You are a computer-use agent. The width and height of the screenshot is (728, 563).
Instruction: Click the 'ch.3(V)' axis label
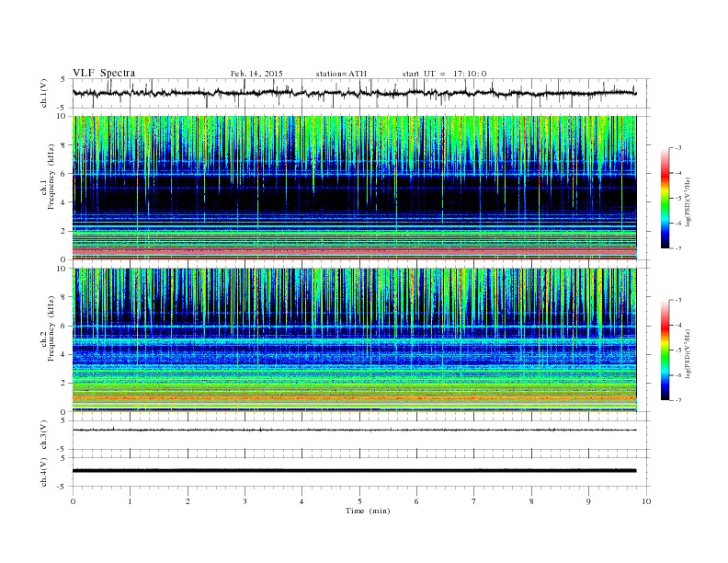pyautogui.click(x=44, y=435)
